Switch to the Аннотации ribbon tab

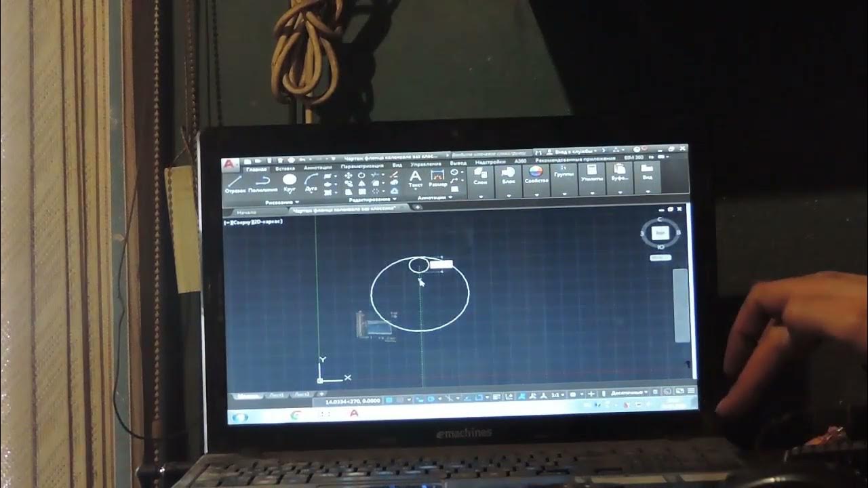[x=318, y=168]
